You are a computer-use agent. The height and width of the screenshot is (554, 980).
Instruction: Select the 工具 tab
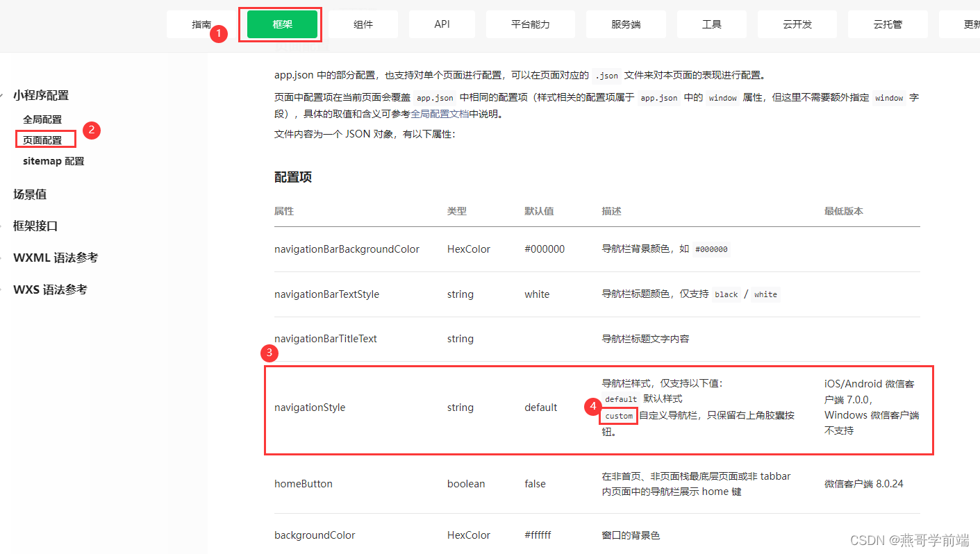tap(712, 24)
